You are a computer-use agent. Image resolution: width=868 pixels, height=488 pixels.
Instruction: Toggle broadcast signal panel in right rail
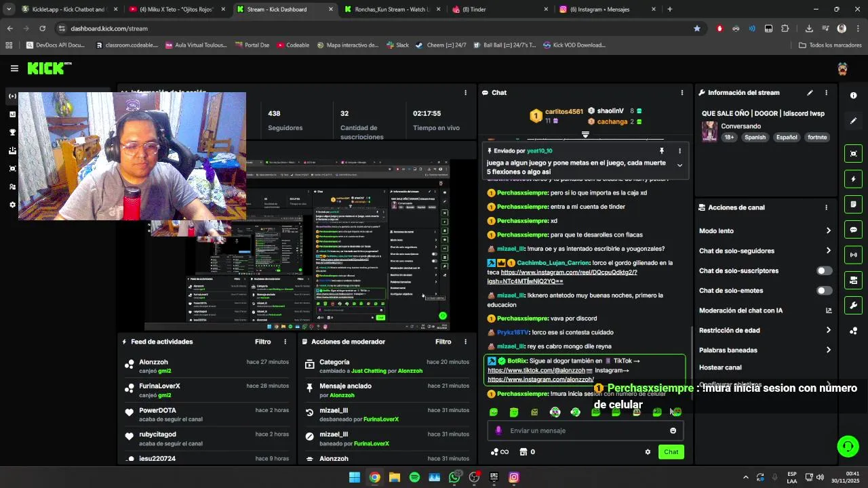[x=854, y=255]
